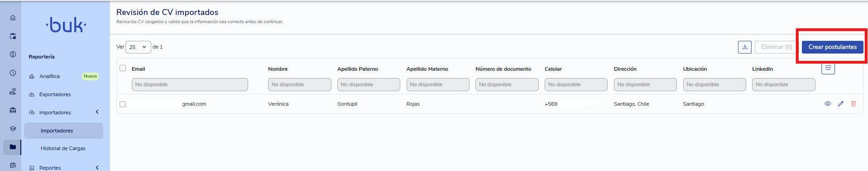Click the Email column header

click(139, 69)
